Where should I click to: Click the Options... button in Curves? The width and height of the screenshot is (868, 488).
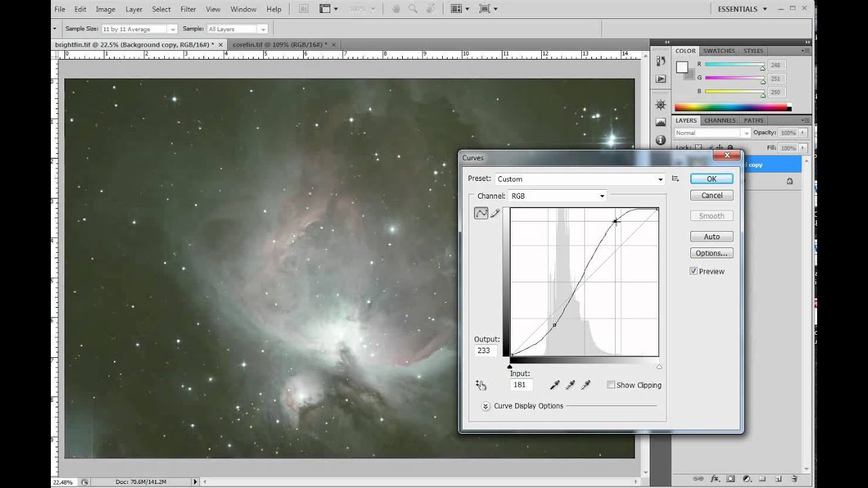pos(711,253)
